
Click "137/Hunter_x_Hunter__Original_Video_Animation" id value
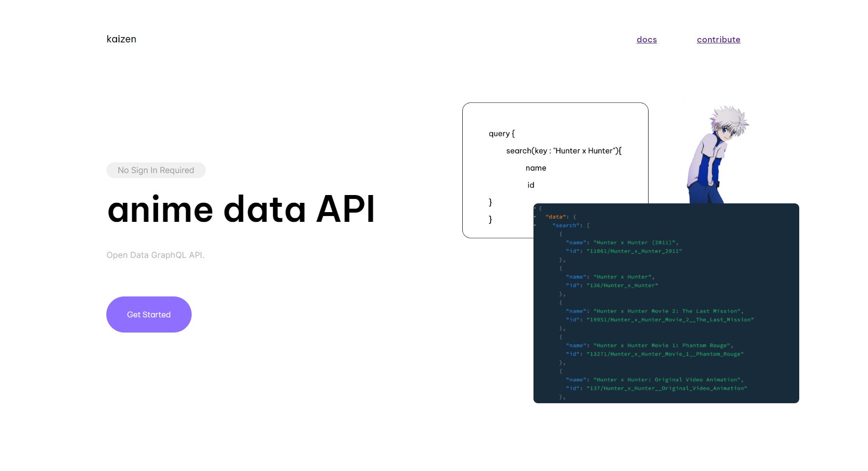(x=667, y=388)
